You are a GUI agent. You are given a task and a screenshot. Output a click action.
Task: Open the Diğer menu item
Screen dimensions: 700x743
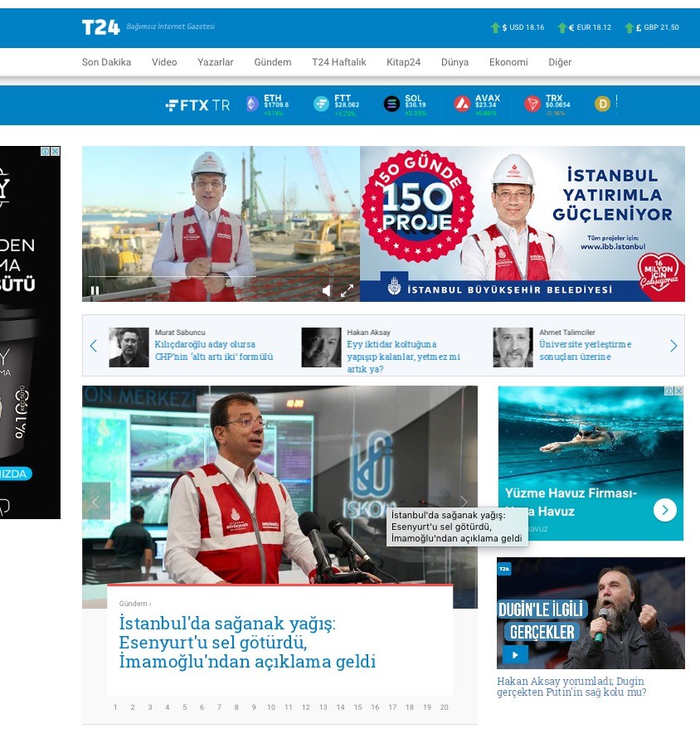click(x=560, y=62)
